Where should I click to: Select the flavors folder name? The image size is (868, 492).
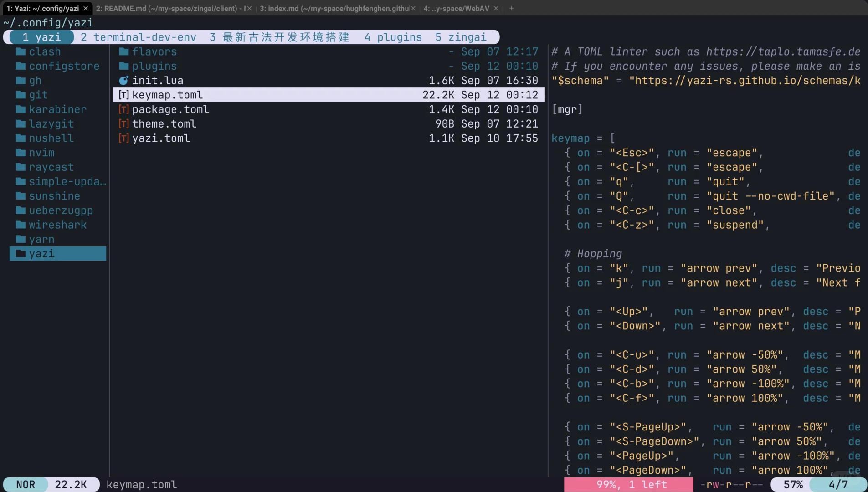pos(154,51)
